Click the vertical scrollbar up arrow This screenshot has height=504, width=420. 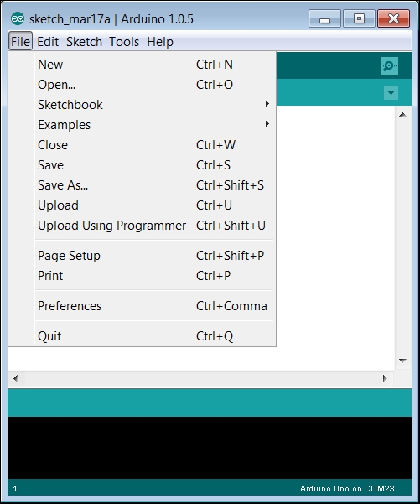402,114
